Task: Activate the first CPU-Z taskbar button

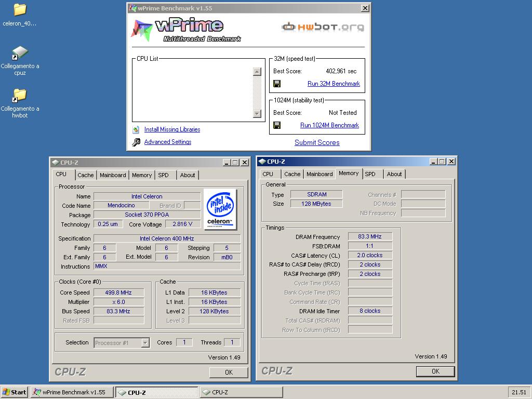Action: coord(157,392)
